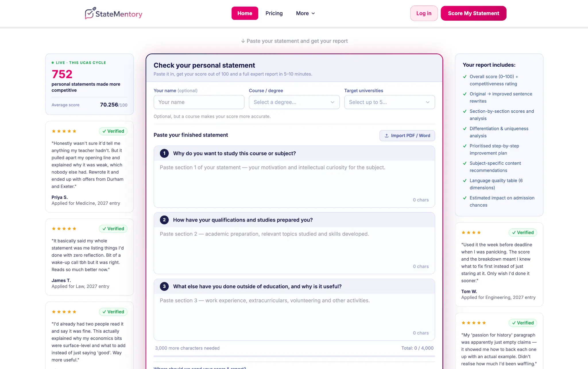The width and height of the screenshot is (588, 369).
Task: Click the average score 70.256/100 value
Action: [x=114, y=105]
